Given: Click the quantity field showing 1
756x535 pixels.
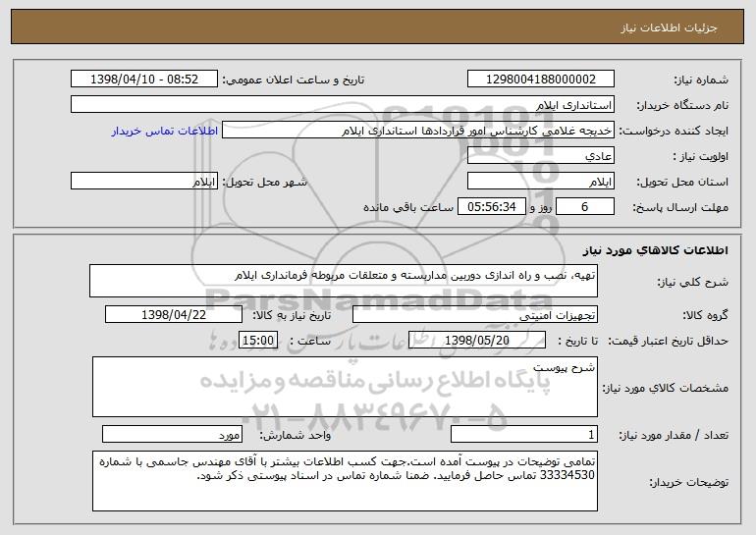Looking at the screenshot, I should 524,434.
